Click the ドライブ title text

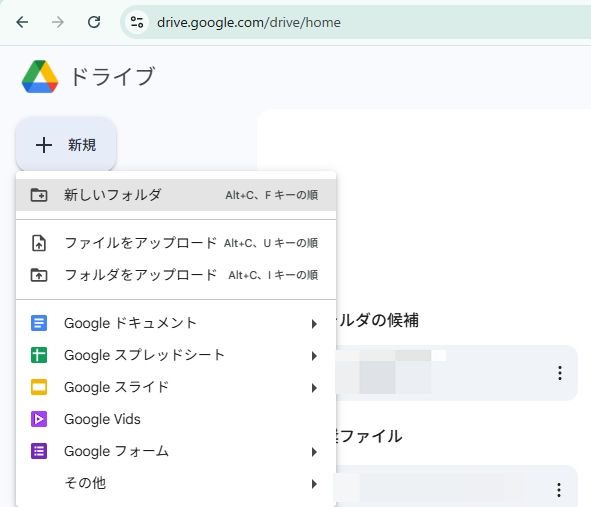pos(112,76)
